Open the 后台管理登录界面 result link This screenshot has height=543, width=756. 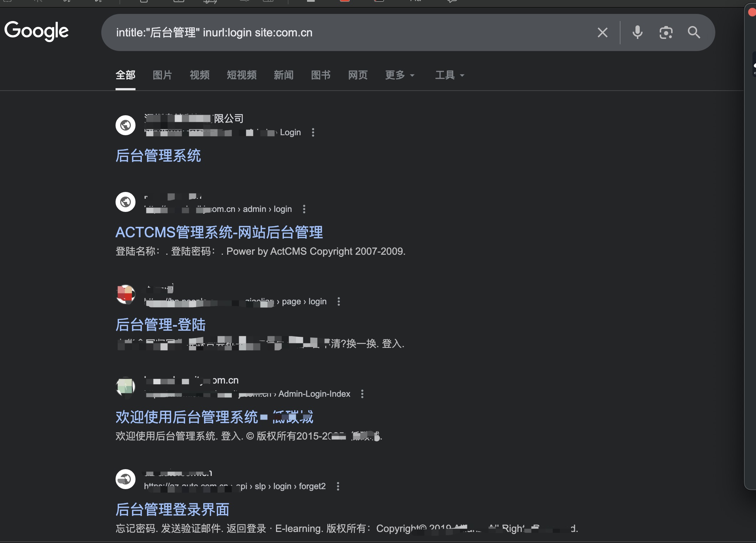tap(172, 509)
